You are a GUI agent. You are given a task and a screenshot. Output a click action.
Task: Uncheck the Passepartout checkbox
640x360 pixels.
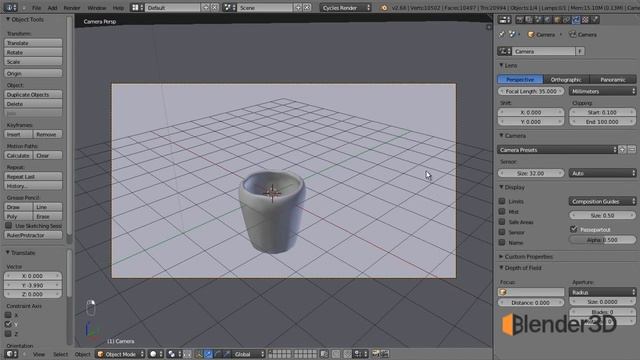coord(573,229)
